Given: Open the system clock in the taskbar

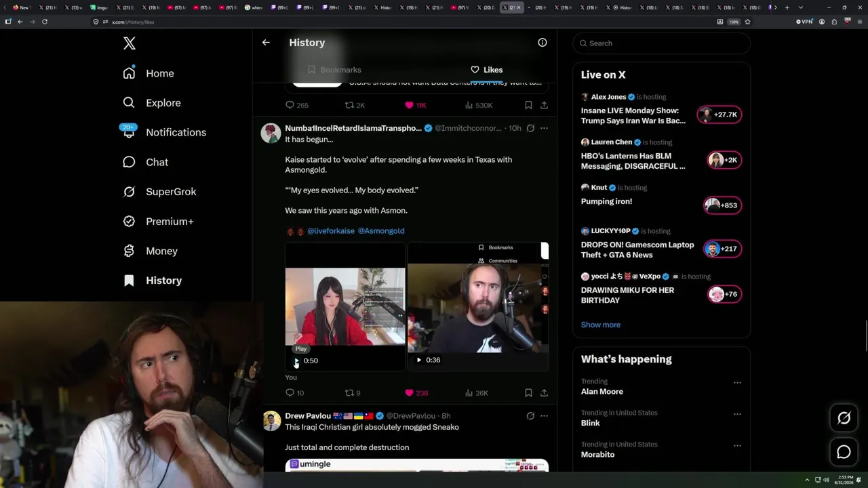Looking at the screenshot, I should coord(845,480).
